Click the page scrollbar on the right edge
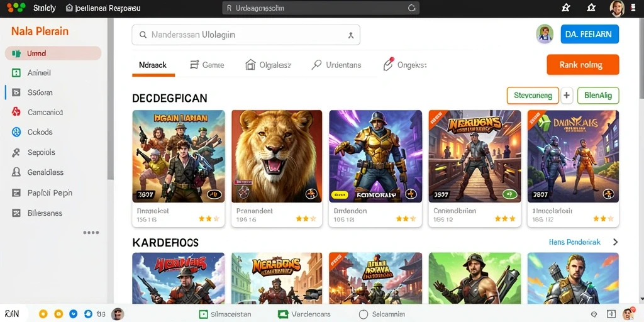Image resolution: width=644 pixels, height=322 pixels. coord(641,57)
